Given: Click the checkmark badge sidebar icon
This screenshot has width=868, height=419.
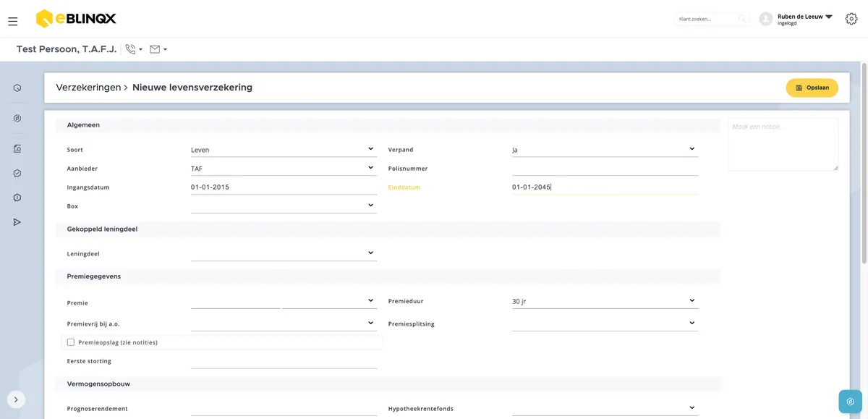Looking at the screenshot, I should [x=17, y=174].
